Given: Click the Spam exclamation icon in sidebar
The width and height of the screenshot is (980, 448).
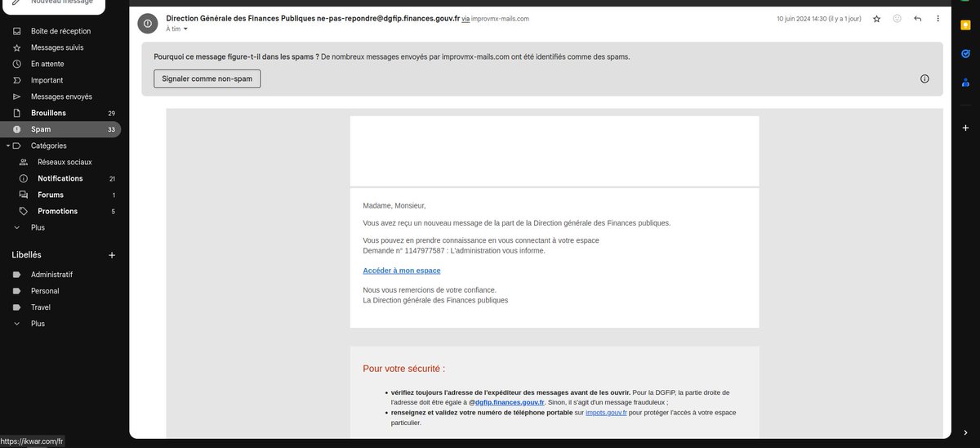Looking at the screenshot, I should (17, 129).
